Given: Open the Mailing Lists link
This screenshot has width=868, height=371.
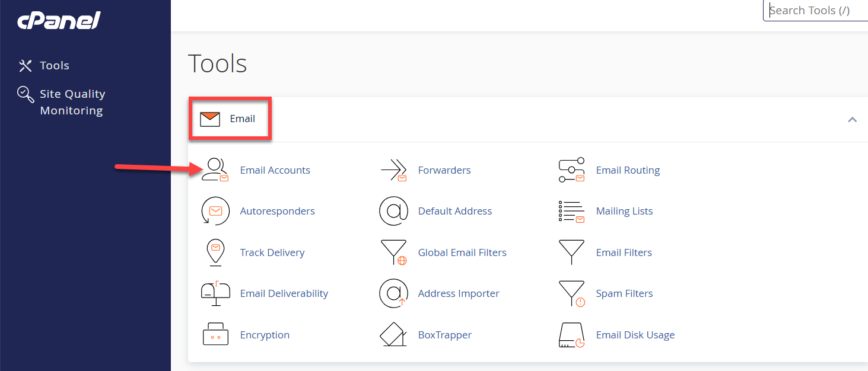Looking at the screenshot, I should [624, 211].
